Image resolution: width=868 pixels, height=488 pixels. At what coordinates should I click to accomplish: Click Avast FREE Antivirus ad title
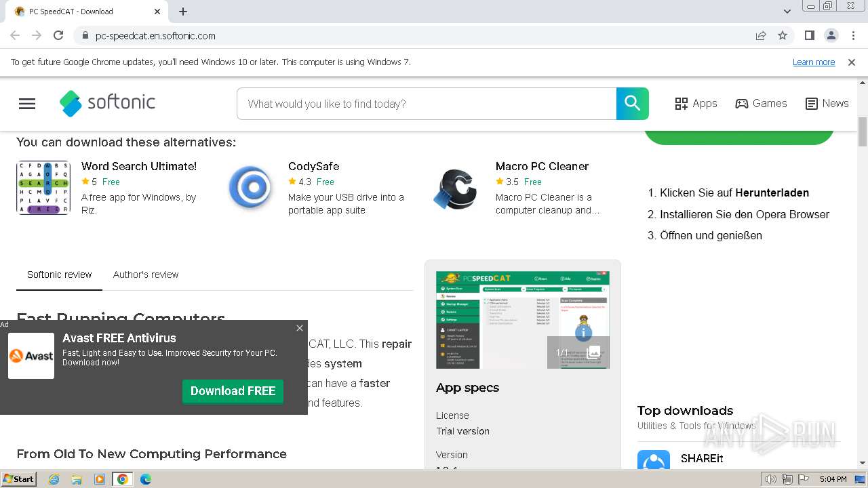coord(119,338)
